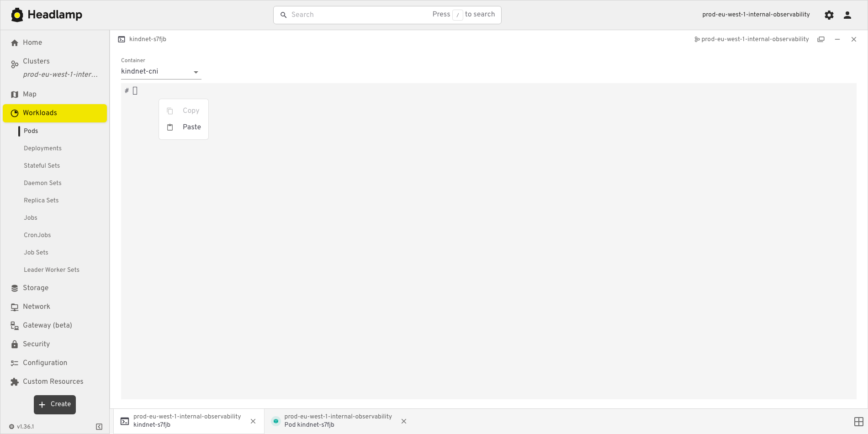Screen dimensions: 868x434
Task: Open CronJobs in the sidebar
Action: click(37, 235)
